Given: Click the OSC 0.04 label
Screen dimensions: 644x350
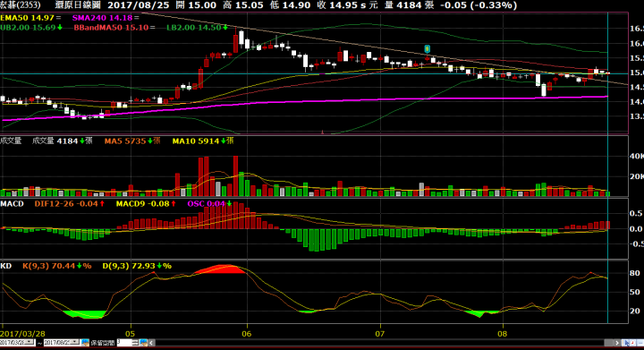Looking at the screenshot, I should pyautogui.click(x=207, y=204).
